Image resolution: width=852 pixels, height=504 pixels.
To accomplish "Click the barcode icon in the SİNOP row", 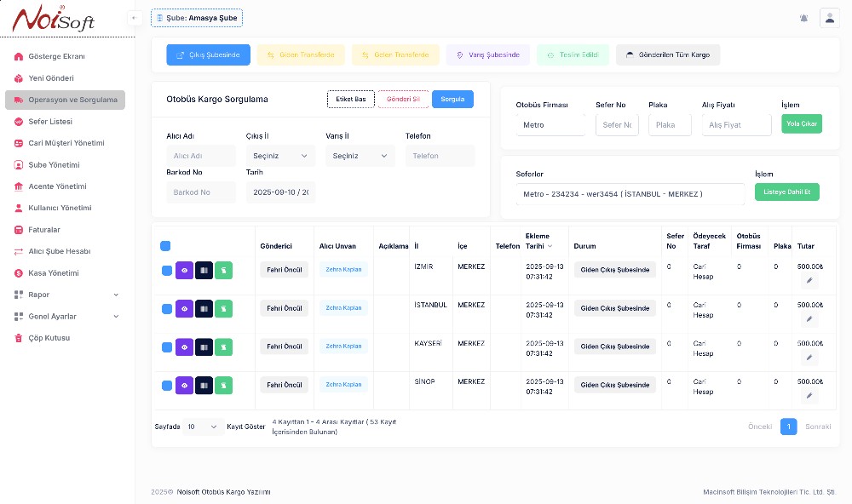I will [204, 385].
